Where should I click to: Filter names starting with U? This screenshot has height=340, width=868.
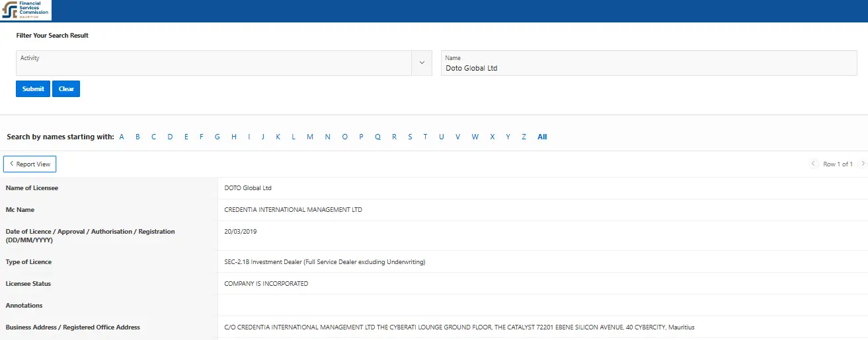tap(441, 137)
